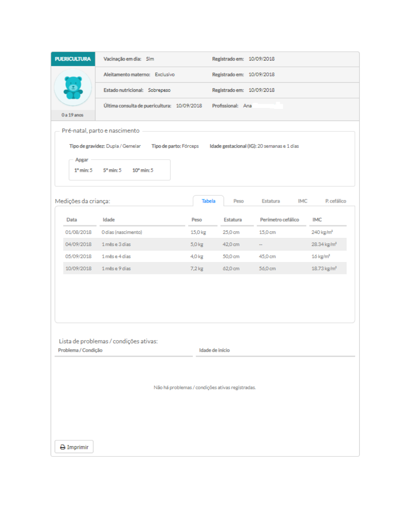This screenshot has height=532, width=411.
Task: Select the Perímetro cefálico column header
Action: click(x=279, y=220)
